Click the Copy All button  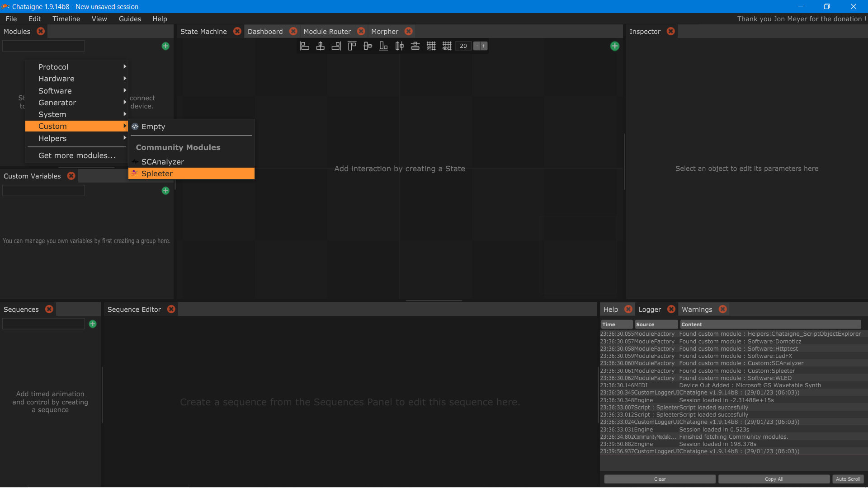click(x=774, y=479)
